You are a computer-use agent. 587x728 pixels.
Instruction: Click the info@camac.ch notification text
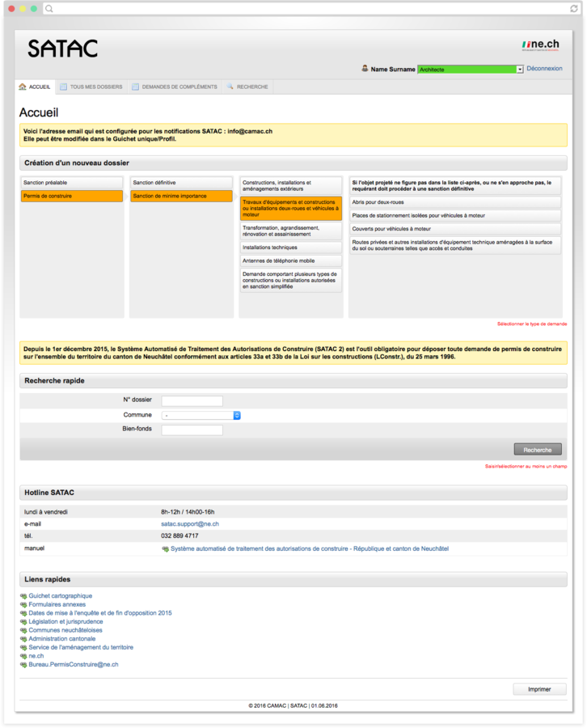pyautogui.click(x=250, y=131)
